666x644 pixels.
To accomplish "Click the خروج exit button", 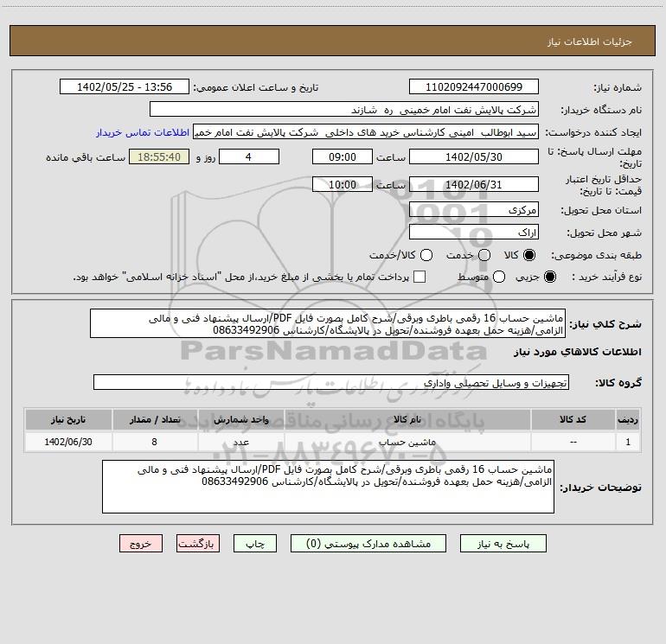I will pyautogui.click(x=141, y=544).
